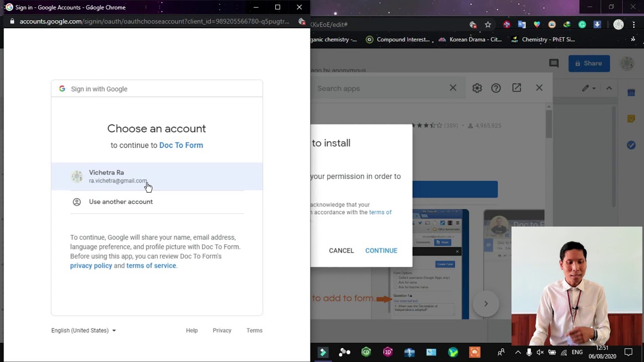Open the Help footer link
Image resolution: width=644 pixels, height=362 pixels.
click(x=192, y=330)
